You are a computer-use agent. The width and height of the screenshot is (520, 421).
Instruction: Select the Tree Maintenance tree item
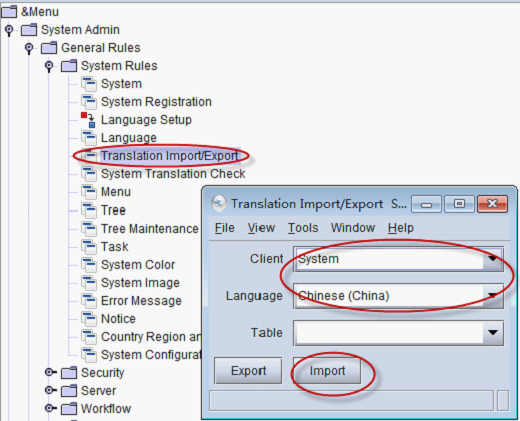(x=150, y=229)
